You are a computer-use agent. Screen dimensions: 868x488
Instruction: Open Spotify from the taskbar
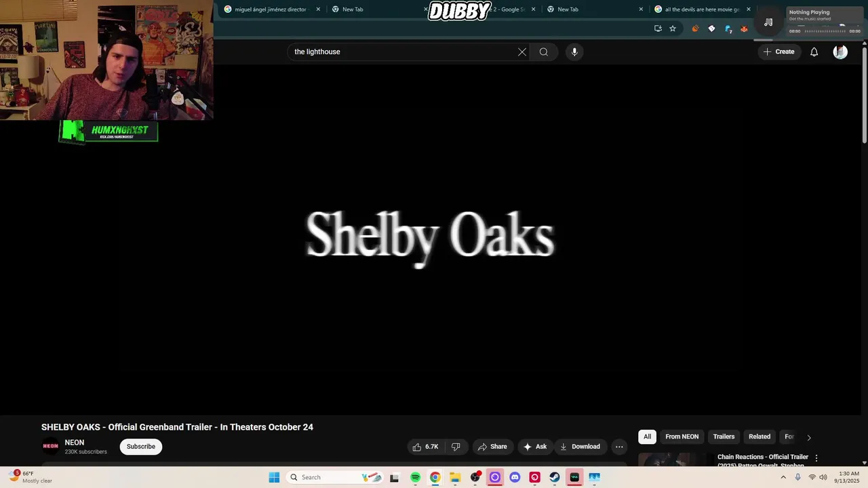(x=416, y=477)
